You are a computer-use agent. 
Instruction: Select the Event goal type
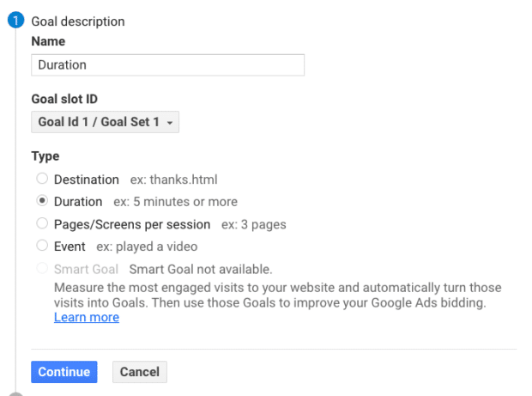(x=41, y=247)
